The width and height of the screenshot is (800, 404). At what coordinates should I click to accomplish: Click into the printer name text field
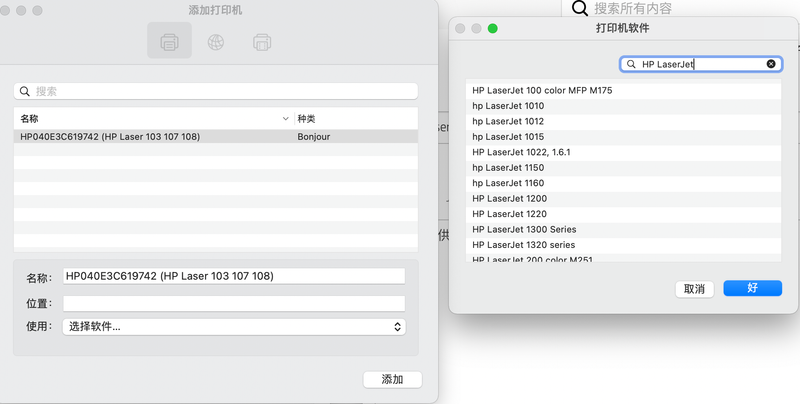pyautogui.click(x=234, y=276)
